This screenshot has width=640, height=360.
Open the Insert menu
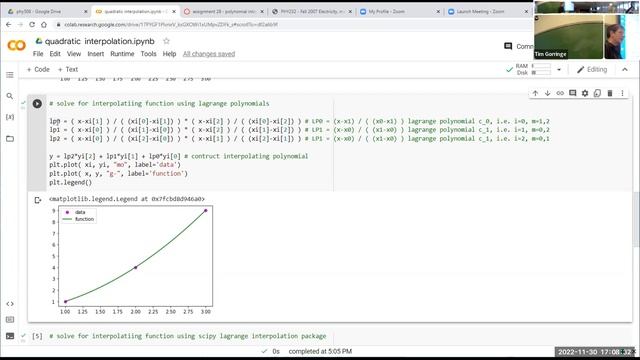point(96,54)
